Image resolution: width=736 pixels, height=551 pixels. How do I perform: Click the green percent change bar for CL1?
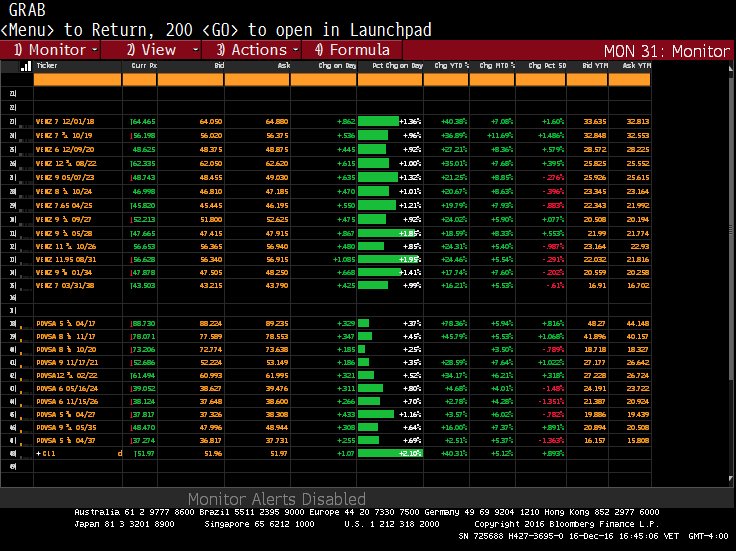(x=390, y=453)
